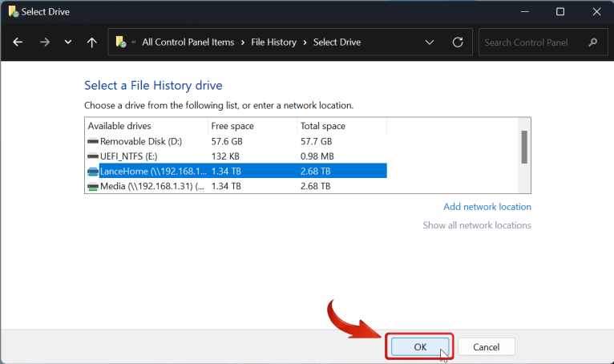
Task: Maximize the Select Drive window
Action: (x=560, y=12)
